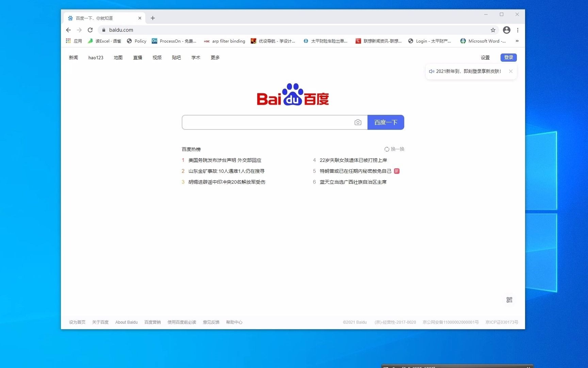This screenshot has width=588, height=368.
Task: Bookmark this page with the star icon
Action: coord(493,30)
